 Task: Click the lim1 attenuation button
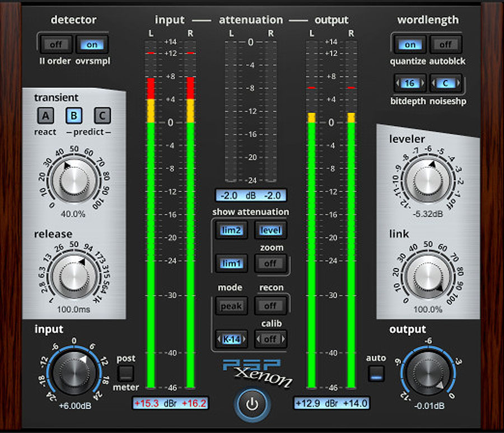tap(231, 263)
